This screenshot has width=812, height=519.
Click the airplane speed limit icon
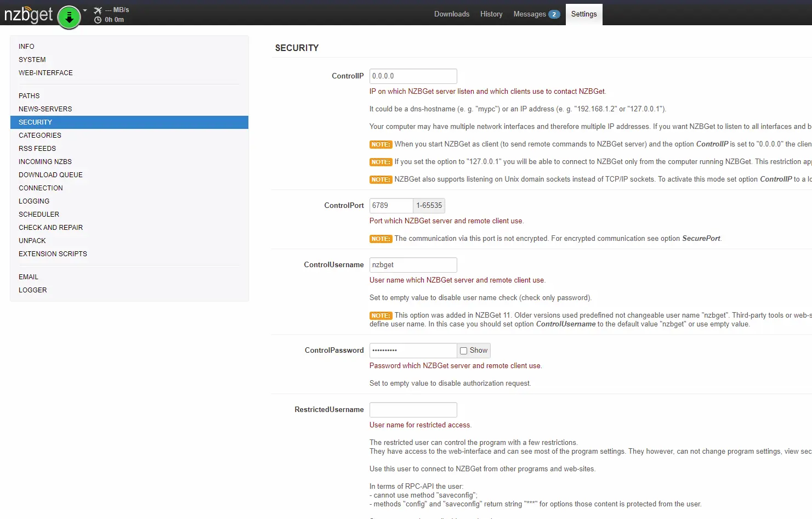(98, 10)
